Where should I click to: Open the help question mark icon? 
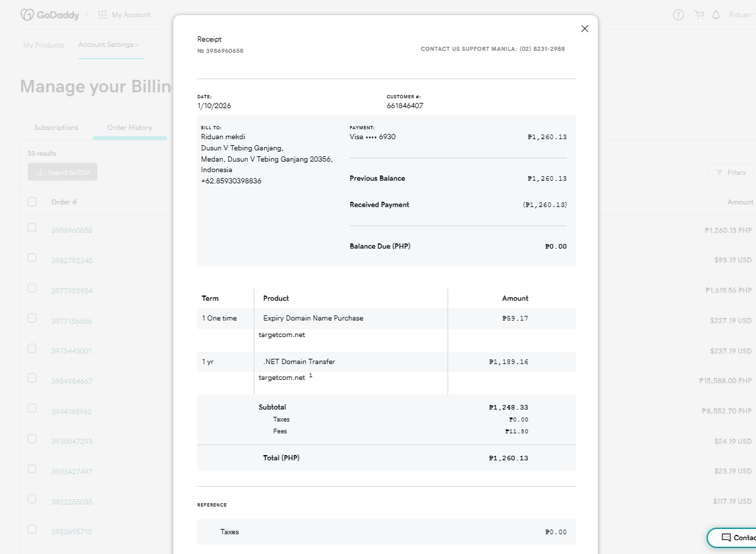point(678,15)
